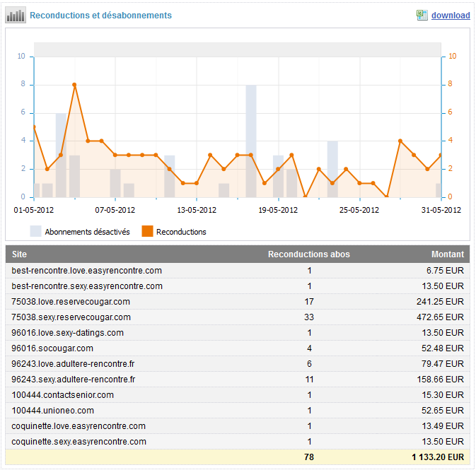This screenshot has width=476, height=470.
Task: Open the download link
Action: tap(451, 16)
